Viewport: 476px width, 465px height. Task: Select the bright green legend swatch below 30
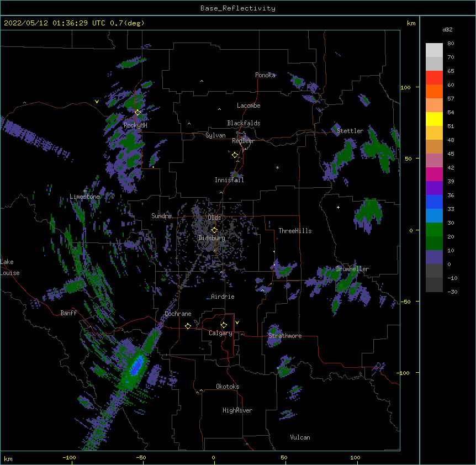click(434, 230)
